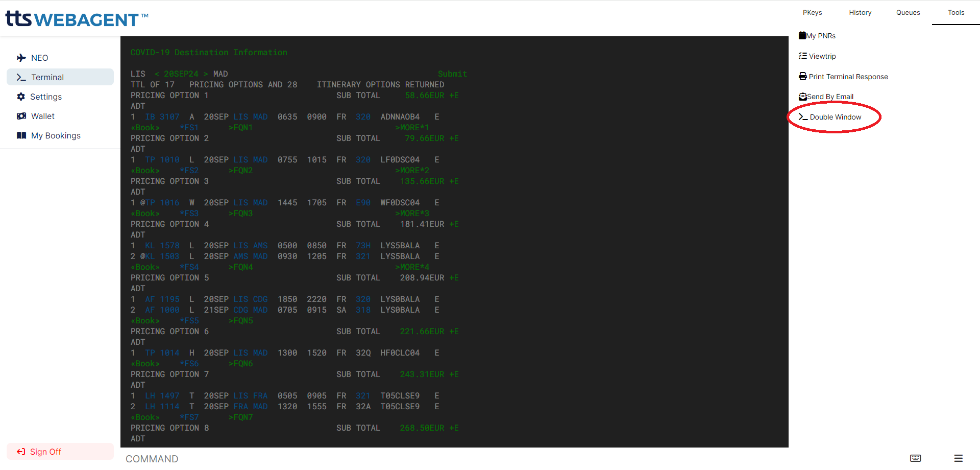Click flight AF 1195 link
Viewport: 980px width, 470px height.
[x=162, y=299]
